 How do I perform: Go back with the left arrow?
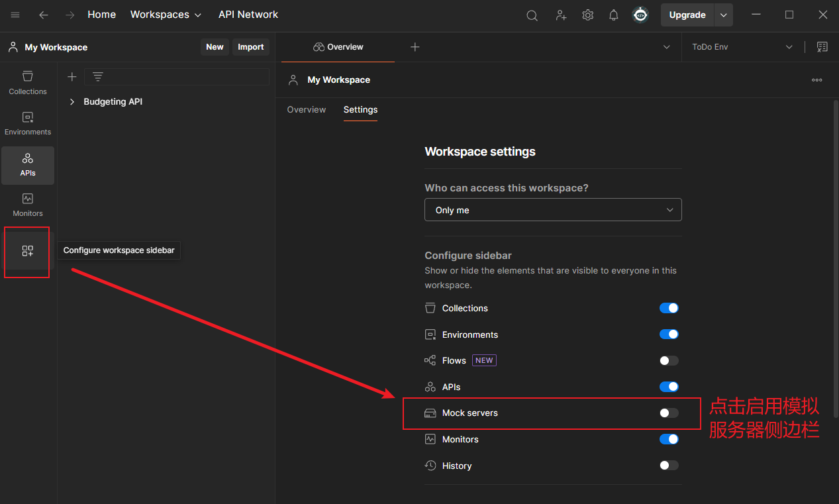pyautogui.click(x=44, y=15)
